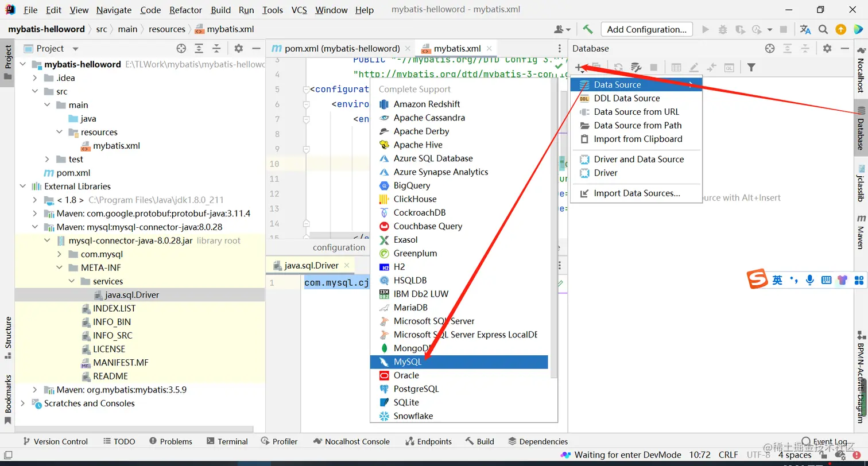
Task: Select MongoDB in the data source list
Action: pos(459,348)
